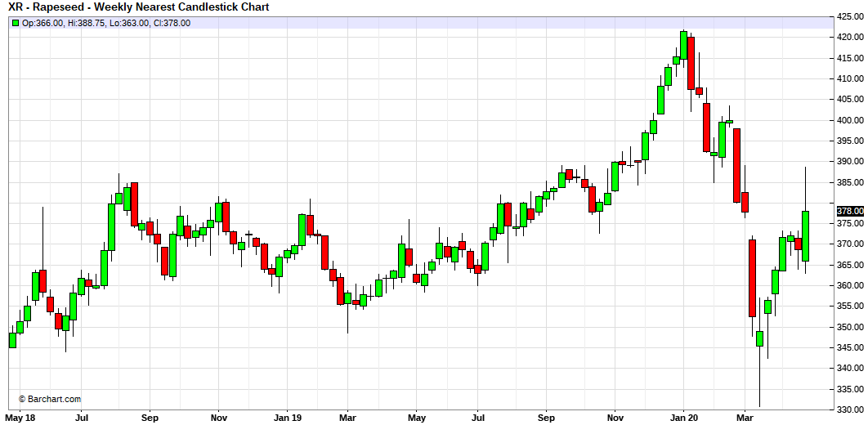Image resolution: width=868 pixels, height=443 pixels.
Task: Open the Barchart.com copyright link
Action: coord(50,399)
